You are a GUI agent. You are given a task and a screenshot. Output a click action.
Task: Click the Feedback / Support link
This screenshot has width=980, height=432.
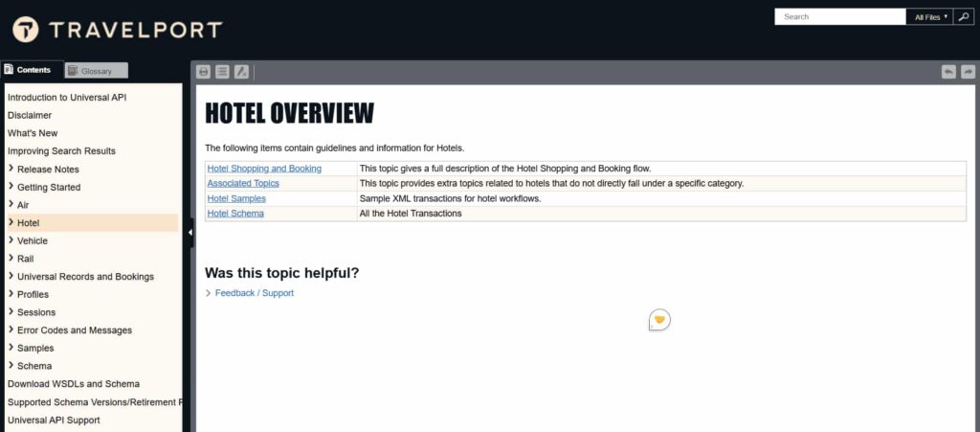click(x=255, y=292)
